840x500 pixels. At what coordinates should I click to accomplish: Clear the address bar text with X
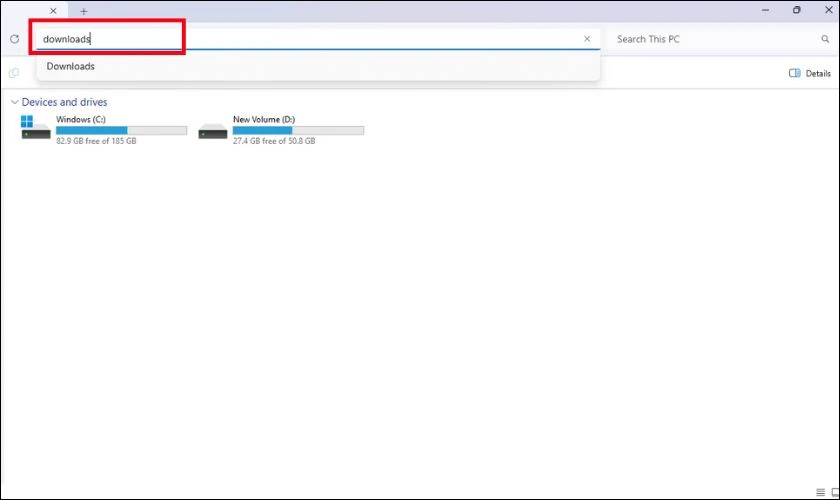(587, 39)
